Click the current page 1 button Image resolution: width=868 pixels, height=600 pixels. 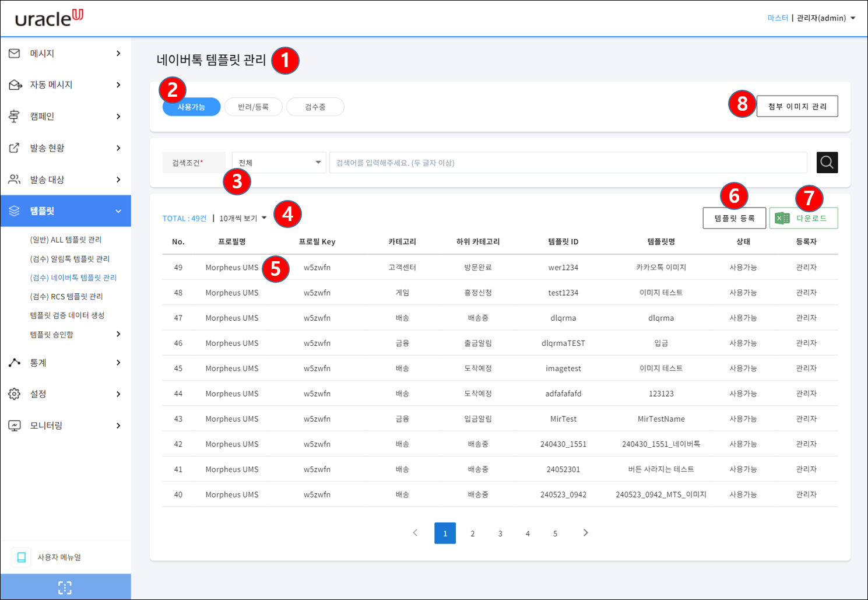(x=445, y=534)
